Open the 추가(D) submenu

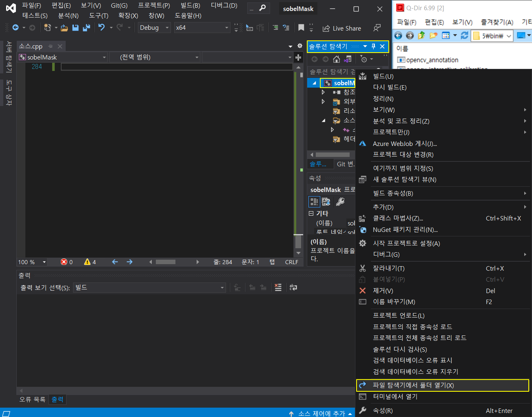[443, 207]
